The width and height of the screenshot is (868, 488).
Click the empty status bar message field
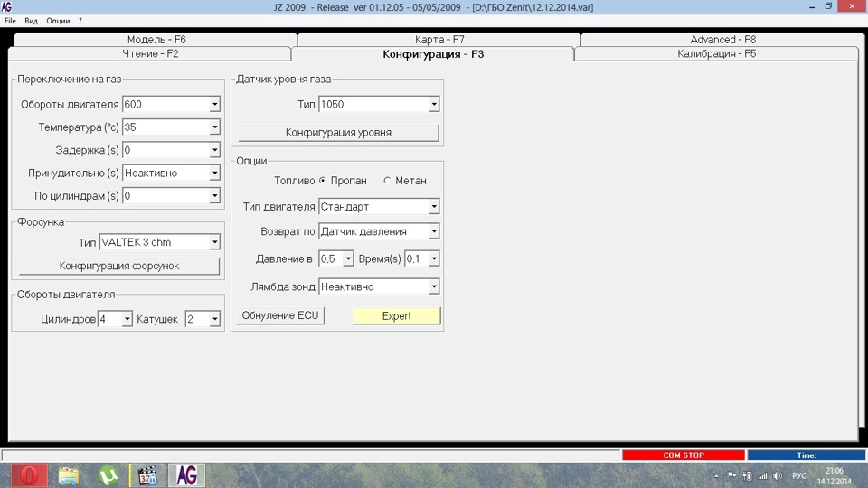pos(311,455)
